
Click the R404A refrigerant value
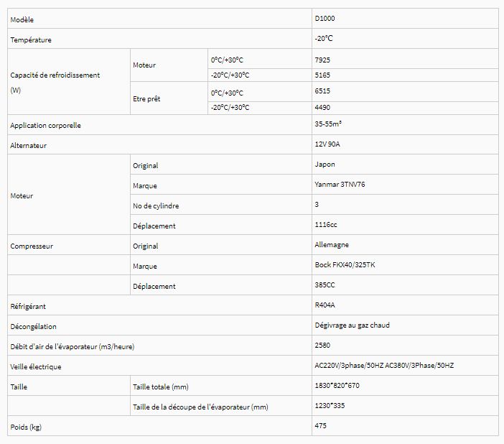325,305
